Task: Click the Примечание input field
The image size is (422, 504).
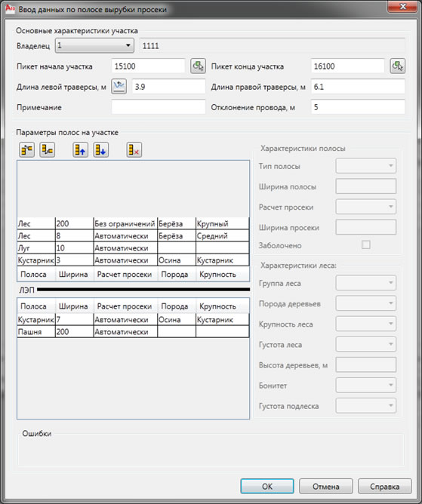Action: [x=159, y=107]
